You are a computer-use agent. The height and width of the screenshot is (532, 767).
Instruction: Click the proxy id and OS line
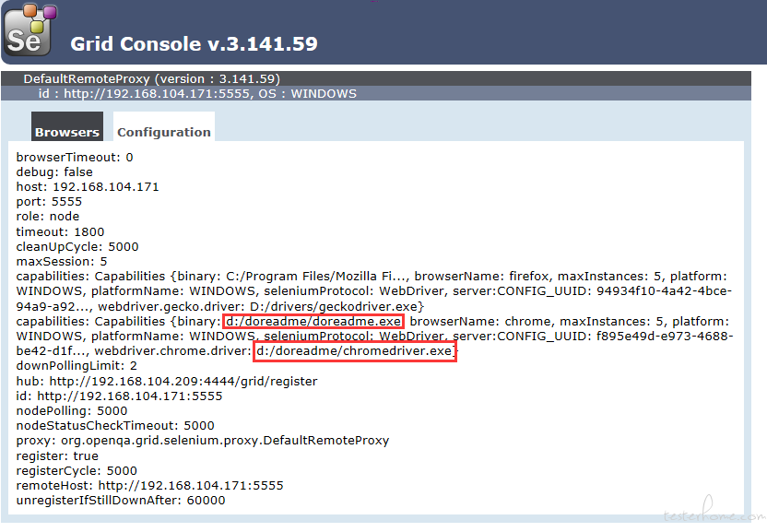tap(197, 93)
